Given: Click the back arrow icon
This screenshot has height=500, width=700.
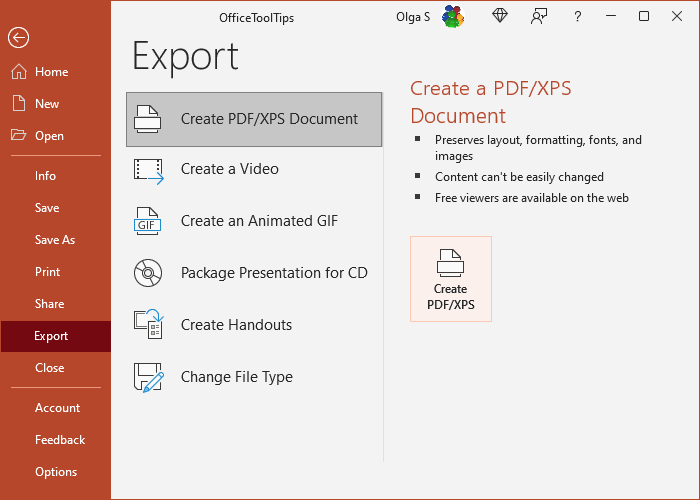Looking at the screenshot, I should [x=18, y=38].
